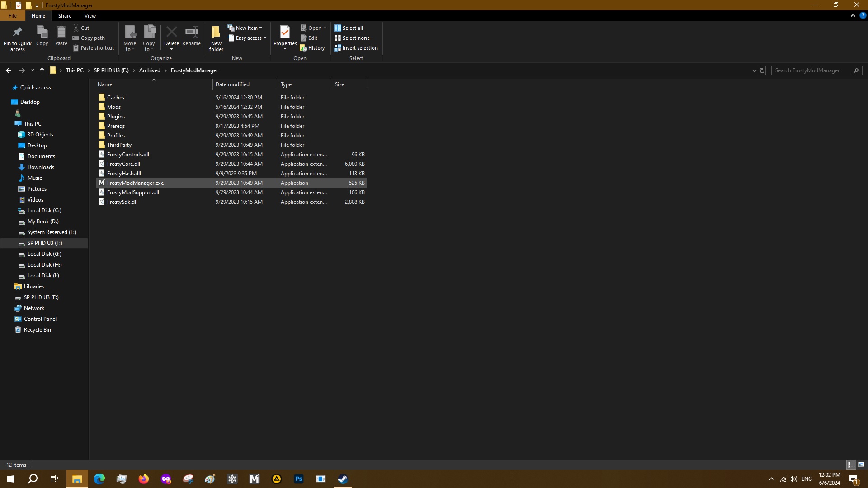Click the up-directory arrow button
Screen dimensions: 868x488
click(x=42, y=70)
